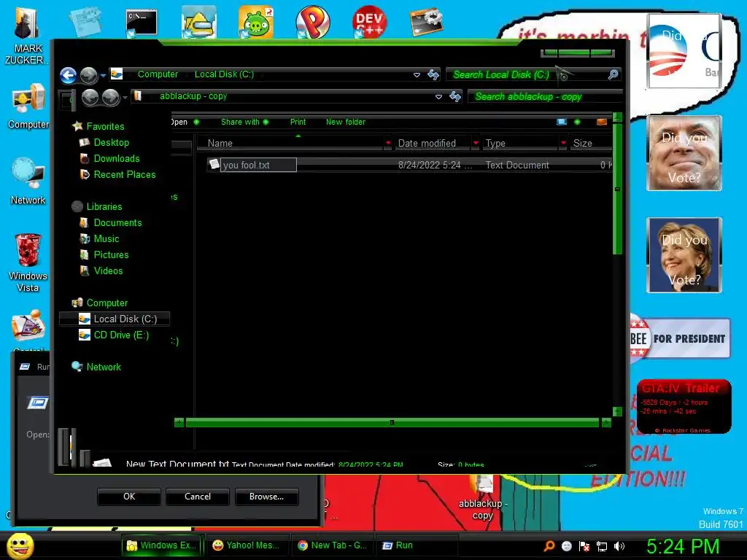Switch to the New Tab Chrome taskbar button
Viewport: 747px width, 560px height.
click(x=332, y=545)
